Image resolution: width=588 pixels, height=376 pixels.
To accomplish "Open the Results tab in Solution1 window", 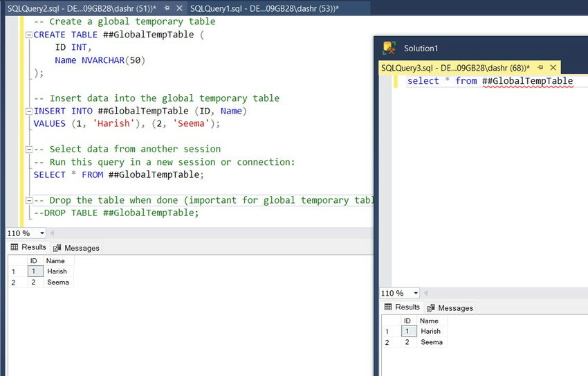I will (403, 307).
